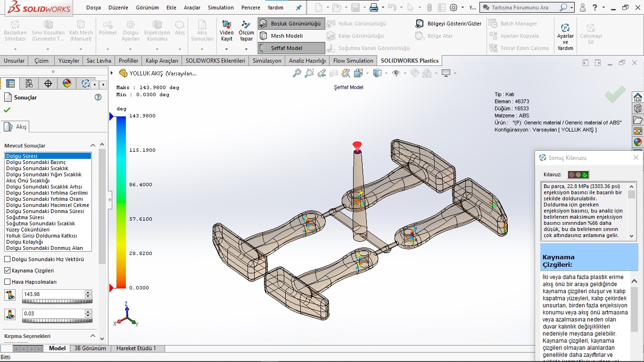Viewport: 644px width, 362px height.
Task: Select the FeatureManager tree tab icon
Action: click(10, 83)
